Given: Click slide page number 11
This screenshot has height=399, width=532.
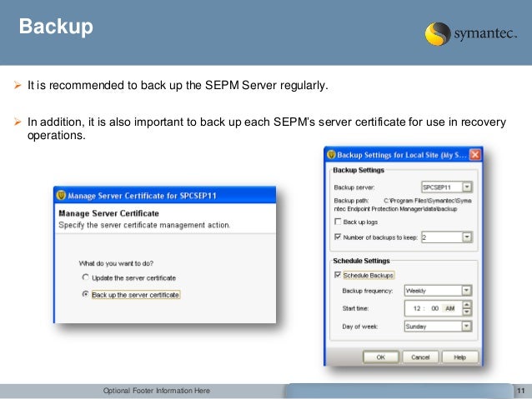Looking at the screenshot, I should pyautogui.click(x=521, y=391).
